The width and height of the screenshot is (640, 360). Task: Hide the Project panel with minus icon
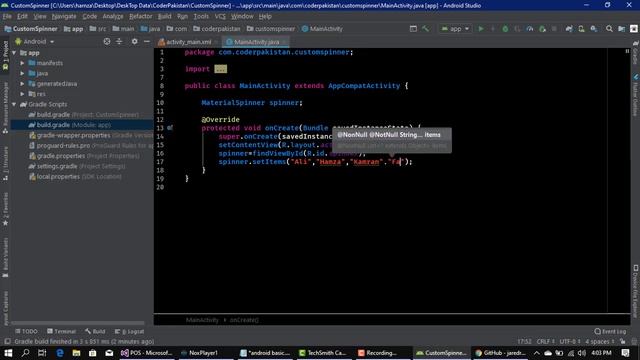[147, 42]
